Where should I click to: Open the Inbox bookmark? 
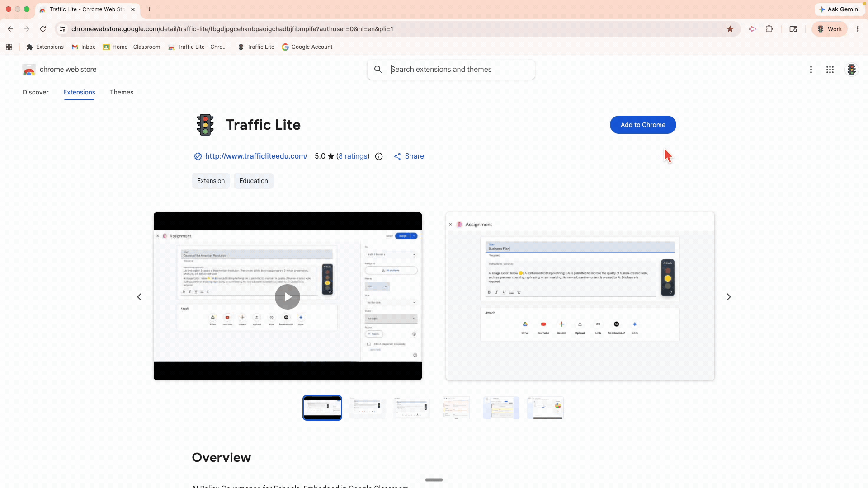[84, 47]
